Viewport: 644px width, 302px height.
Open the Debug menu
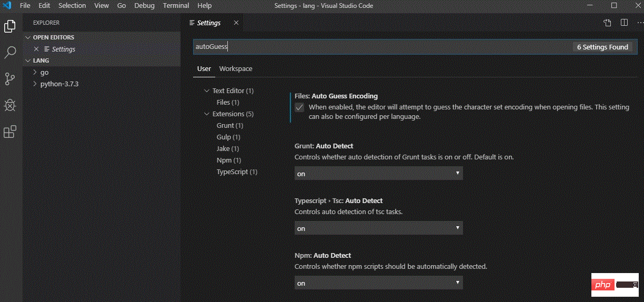144,5
